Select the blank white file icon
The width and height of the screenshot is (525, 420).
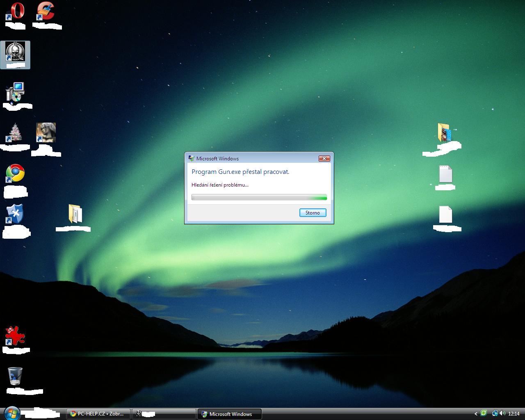tap(445, 214)
